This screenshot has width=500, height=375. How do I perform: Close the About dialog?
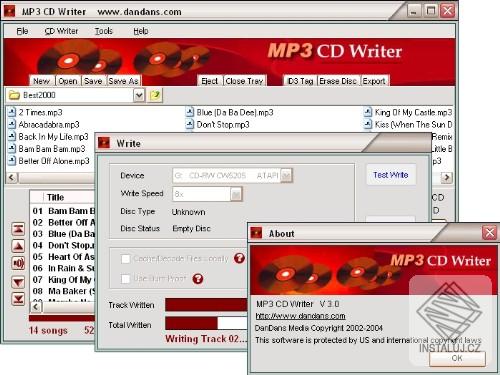coord(489,232)
